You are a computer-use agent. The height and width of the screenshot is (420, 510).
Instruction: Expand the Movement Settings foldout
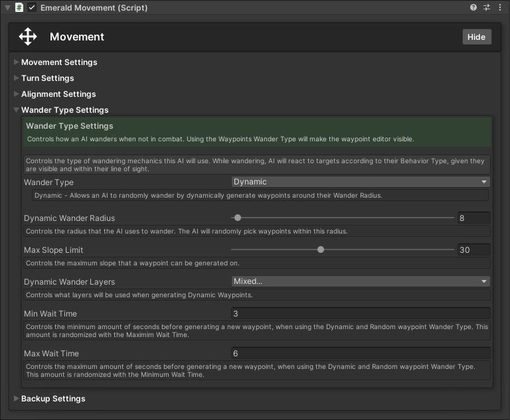[x=17, y=62]
